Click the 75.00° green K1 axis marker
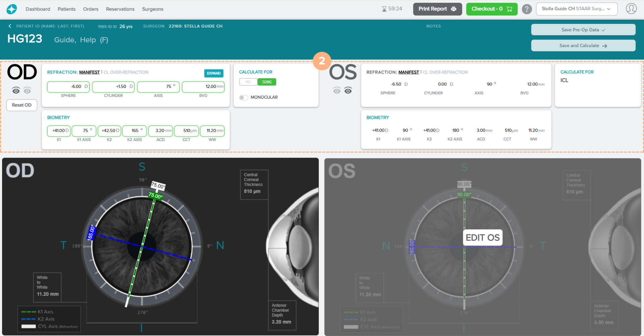Image resolution: width=644 pixels, height=336 pixels. pos(156,195)
